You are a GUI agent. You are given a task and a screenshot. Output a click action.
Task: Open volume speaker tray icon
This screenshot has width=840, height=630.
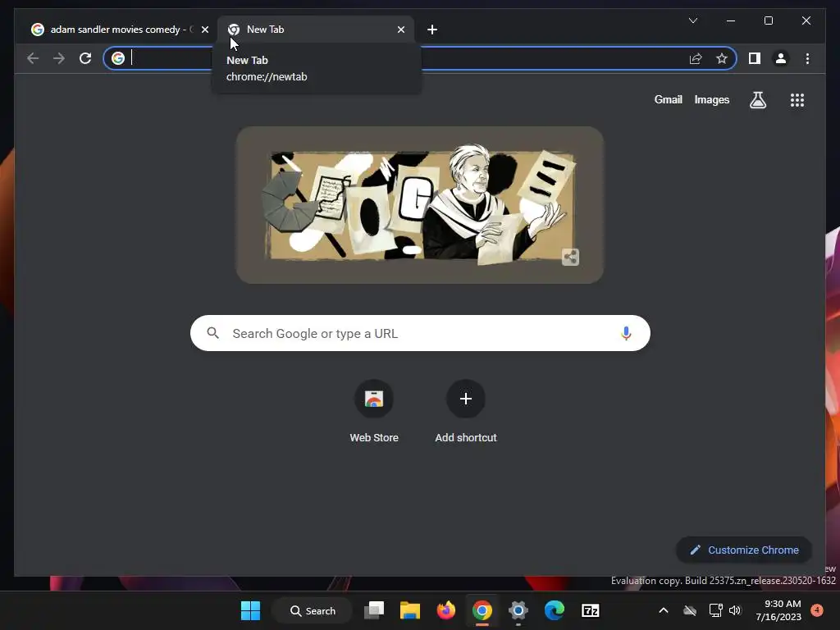tap(734, 610)
